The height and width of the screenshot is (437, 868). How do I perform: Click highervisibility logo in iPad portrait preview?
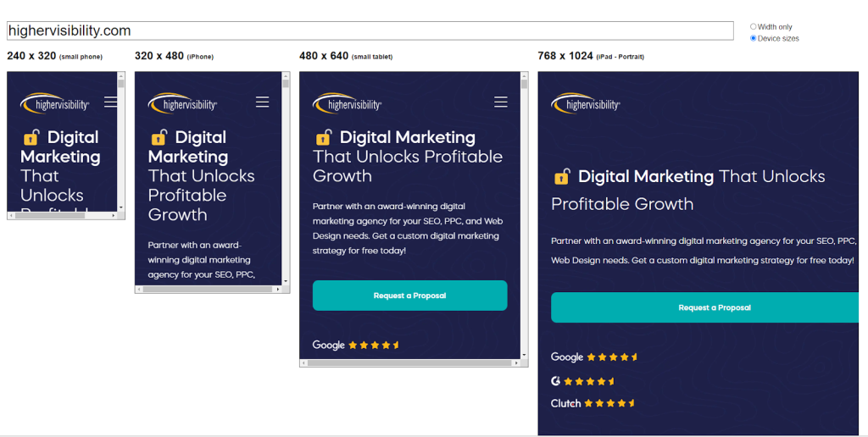586,103
